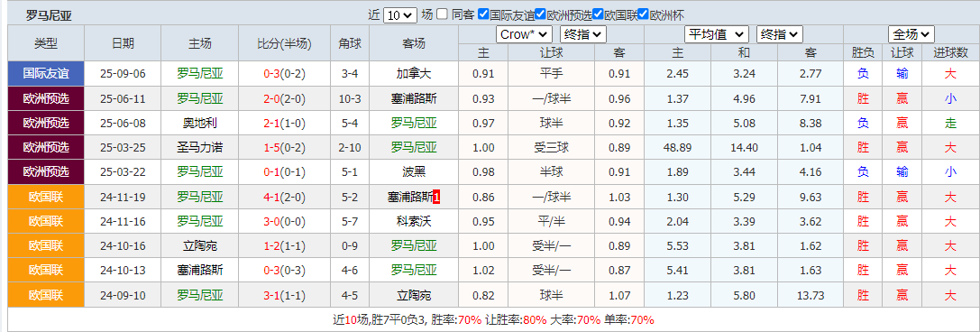Click the 胜负 column header
The image size is (980, 332).
[863, 52]
